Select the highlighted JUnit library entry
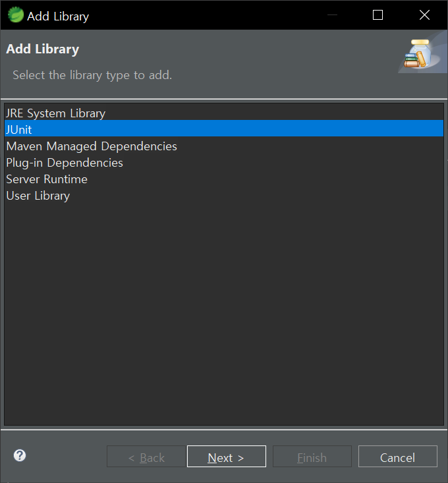The height and width of the screenshot is (483, 448). tap(19, 130)
